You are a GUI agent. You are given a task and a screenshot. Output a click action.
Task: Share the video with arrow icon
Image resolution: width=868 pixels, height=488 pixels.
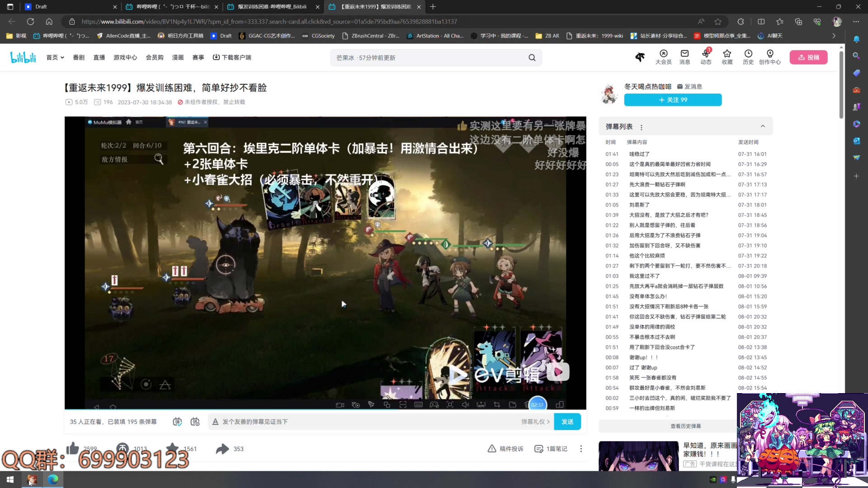222,449
